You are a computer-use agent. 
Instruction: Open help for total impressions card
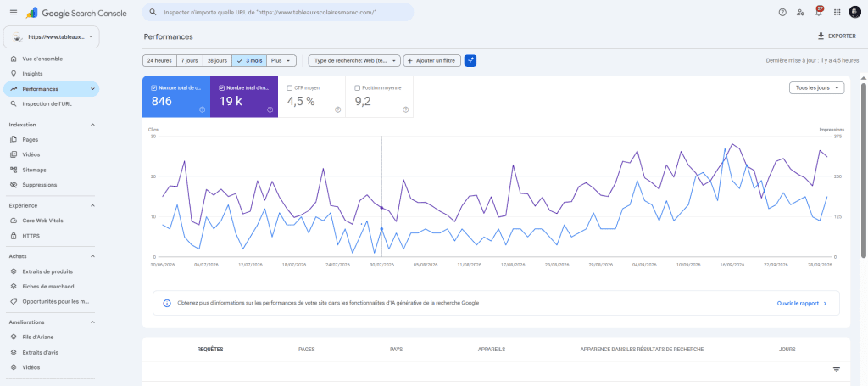click(270, 109)
